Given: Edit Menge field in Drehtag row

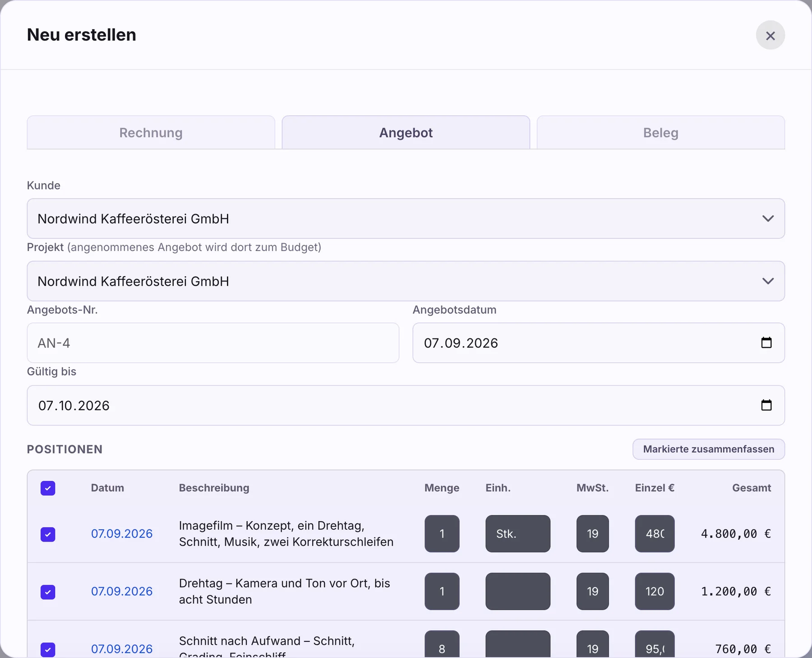Looking at the screenshot, I should pos(442,591).
